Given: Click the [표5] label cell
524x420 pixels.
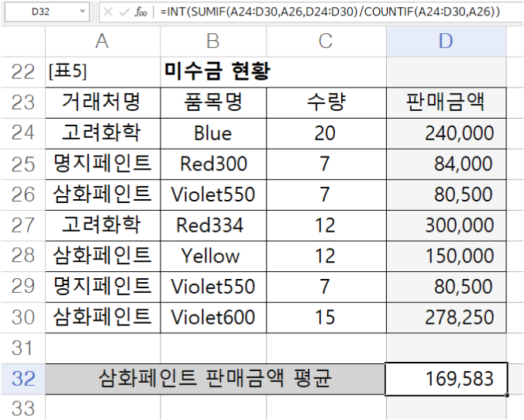Looking at the screenshot, I should click(x=102, y=72).
